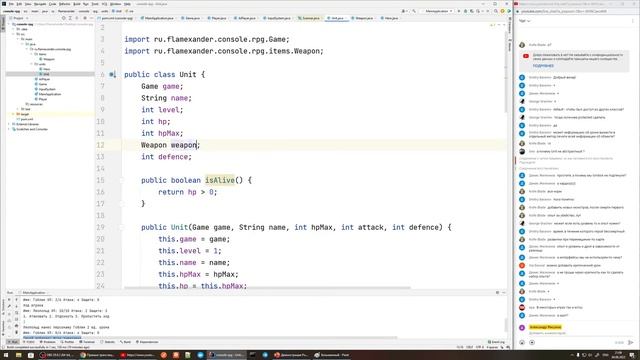Screen dimensions: 640x360
Task: Expand Scratches and Consoles node
Action: (9, 129)
